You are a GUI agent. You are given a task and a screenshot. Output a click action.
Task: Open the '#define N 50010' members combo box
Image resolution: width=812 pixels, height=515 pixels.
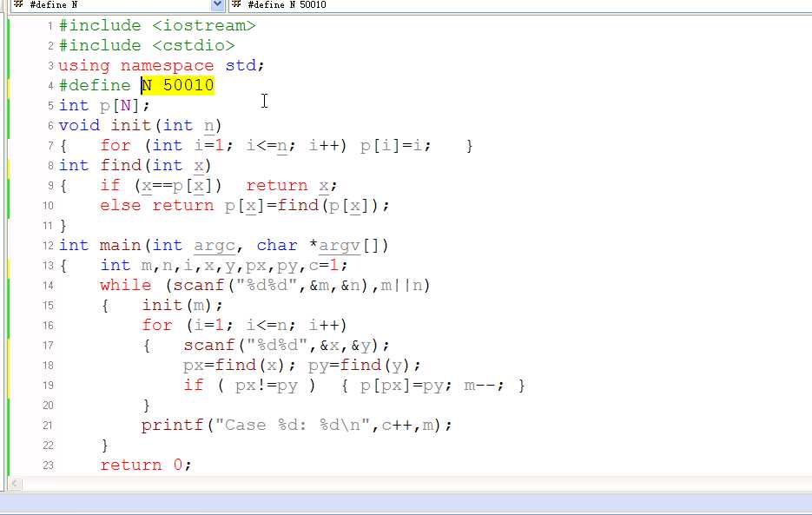tap(520, 4)
